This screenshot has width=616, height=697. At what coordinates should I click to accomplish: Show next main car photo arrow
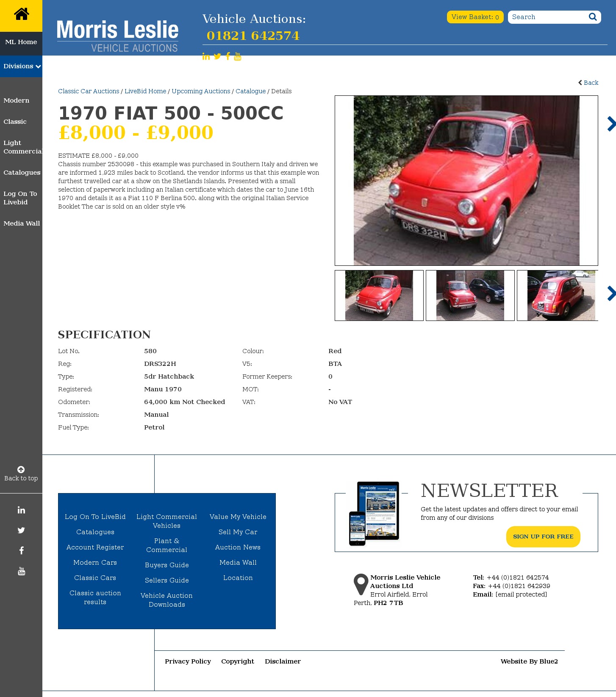611,124
